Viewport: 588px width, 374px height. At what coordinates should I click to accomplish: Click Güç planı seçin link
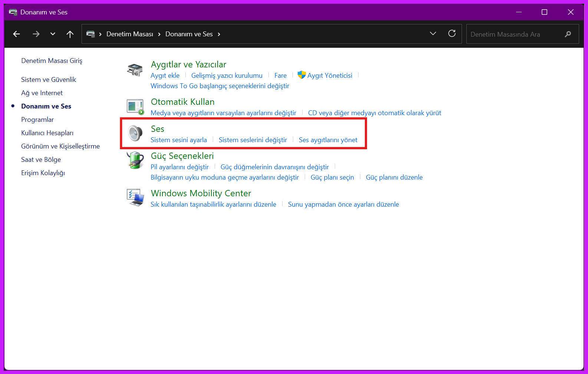pyautogui.click(x=332, y=177)
